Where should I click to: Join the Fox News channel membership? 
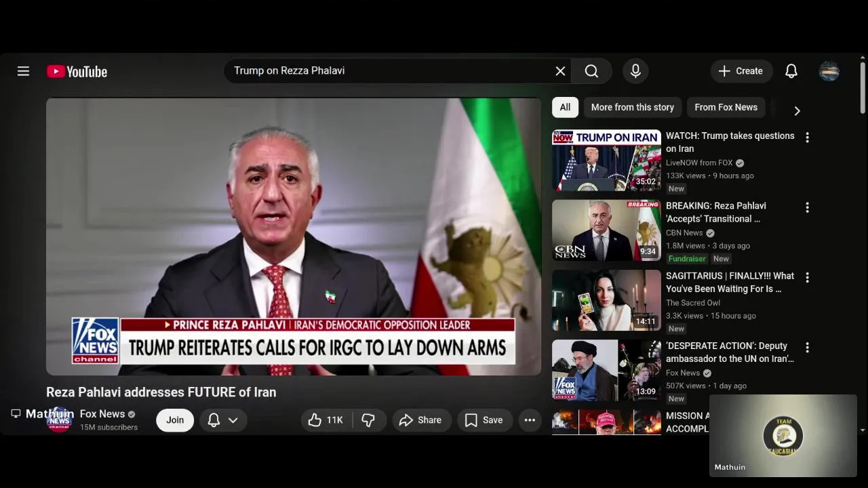(x=175, y=420)
